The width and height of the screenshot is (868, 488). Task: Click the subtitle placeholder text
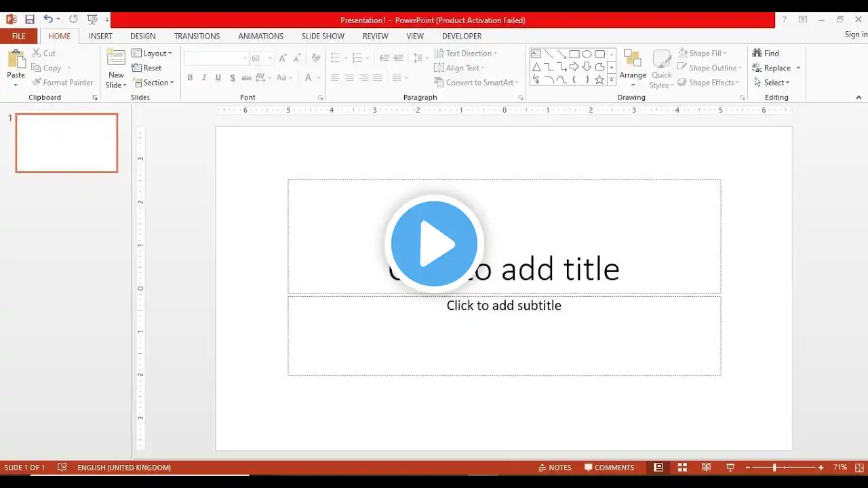click(x=504, y=306)
